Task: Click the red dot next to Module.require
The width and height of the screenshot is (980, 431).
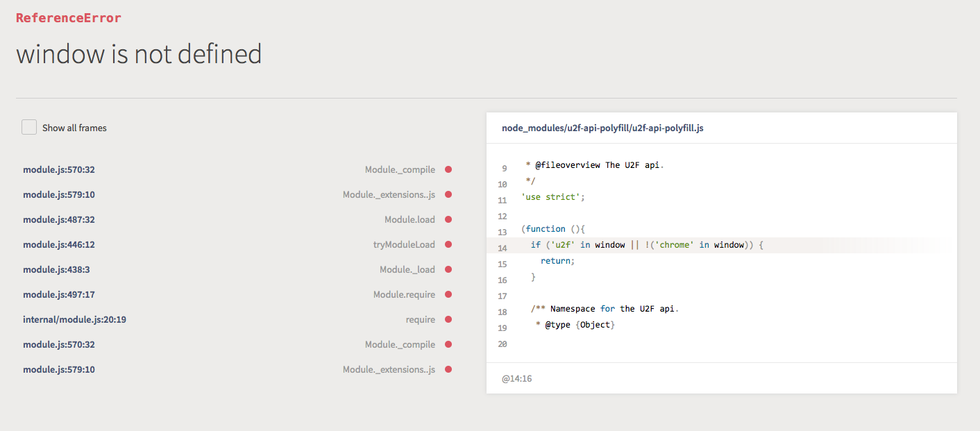Action: [x=448, y=294]
